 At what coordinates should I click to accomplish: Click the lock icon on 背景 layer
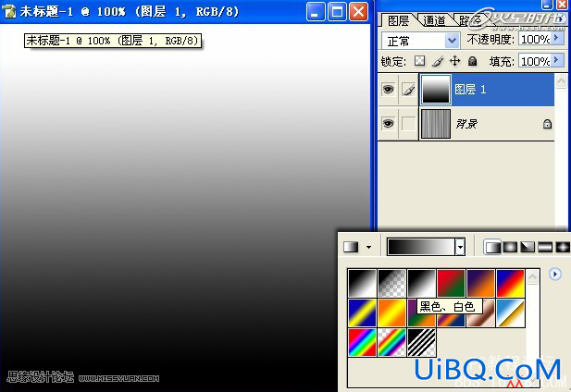(x=547, y=124)
